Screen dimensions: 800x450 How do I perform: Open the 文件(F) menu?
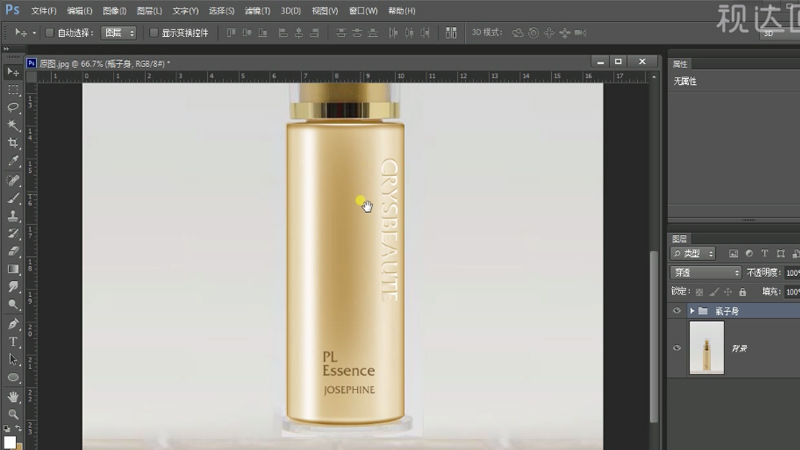(x=43, y=11)
